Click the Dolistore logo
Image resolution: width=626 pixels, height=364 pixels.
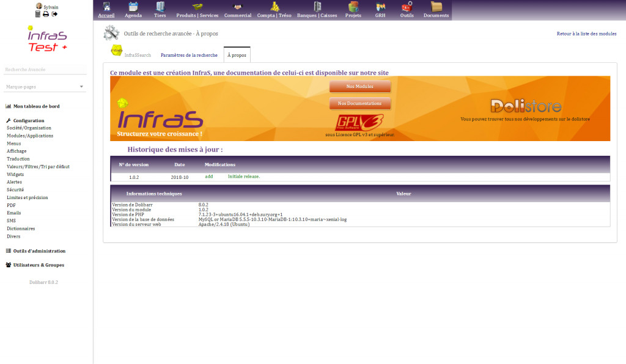526,106
